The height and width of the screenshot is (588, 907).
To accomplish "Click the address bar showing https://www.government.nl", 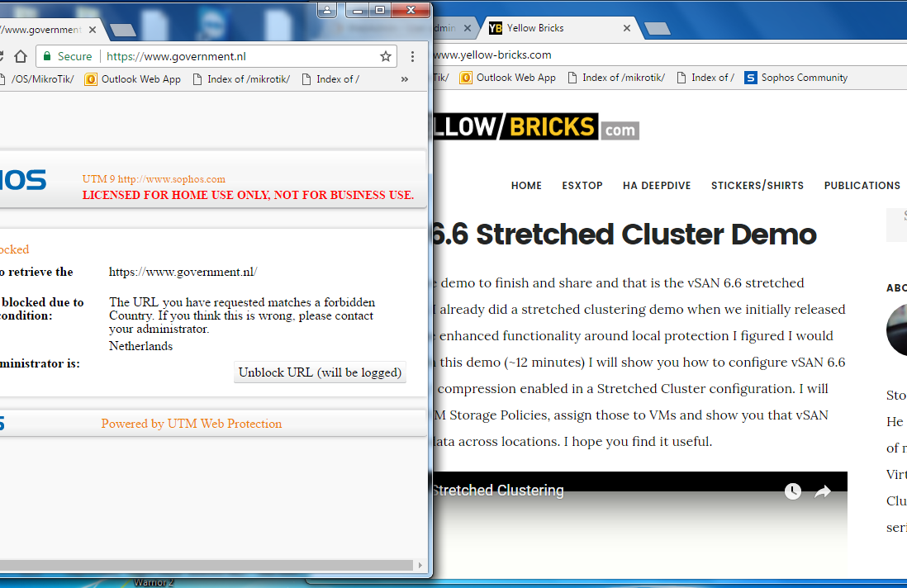I will (x=216, y=56).
